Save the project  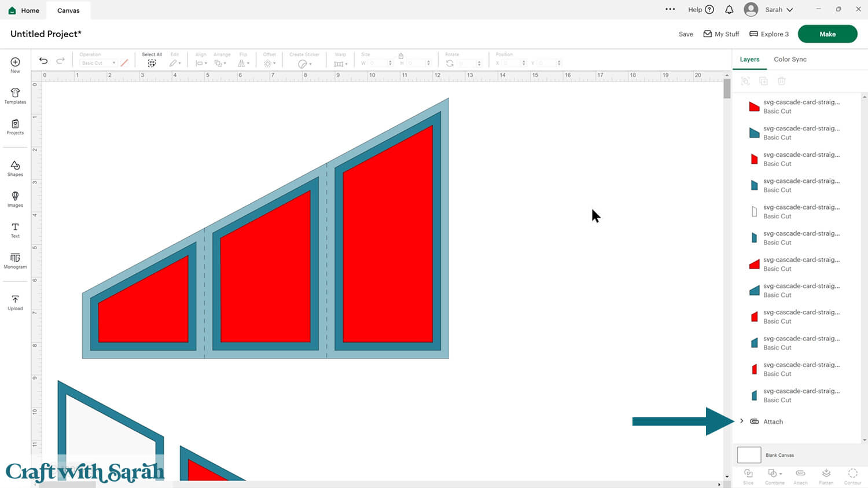pos(686,34)
